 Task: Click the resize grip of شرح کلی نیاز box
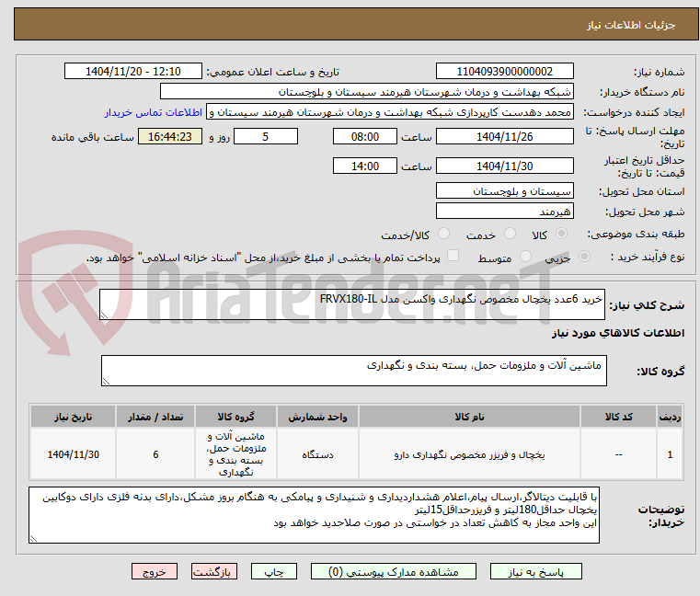[x=105, y=315]
